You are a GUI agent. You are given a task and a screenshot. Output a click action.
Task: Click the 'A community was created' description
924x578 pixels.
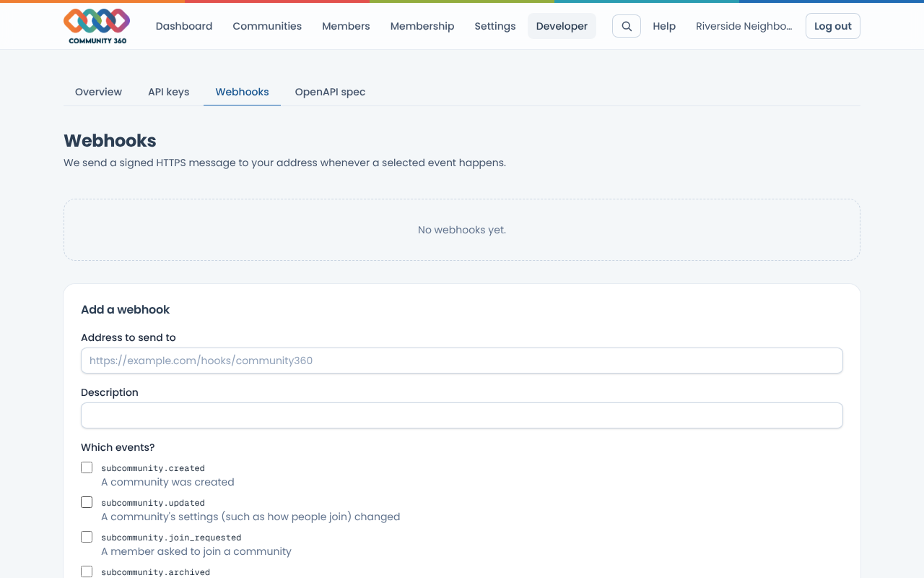[167, 482]
